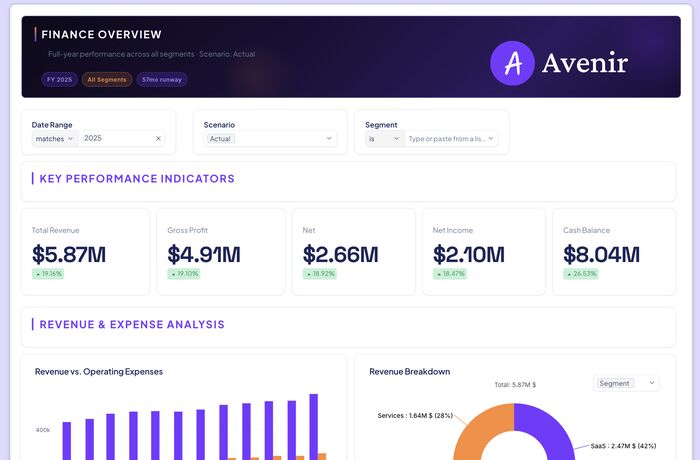
Task: Click the 'Services : 1.64M $ (28%)' label
Action: point(415,415)
